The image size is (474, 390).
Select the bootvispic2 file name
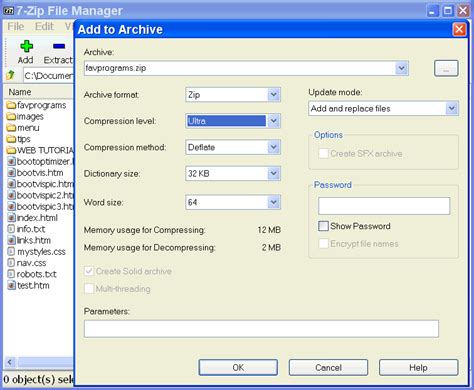[45, 195]
